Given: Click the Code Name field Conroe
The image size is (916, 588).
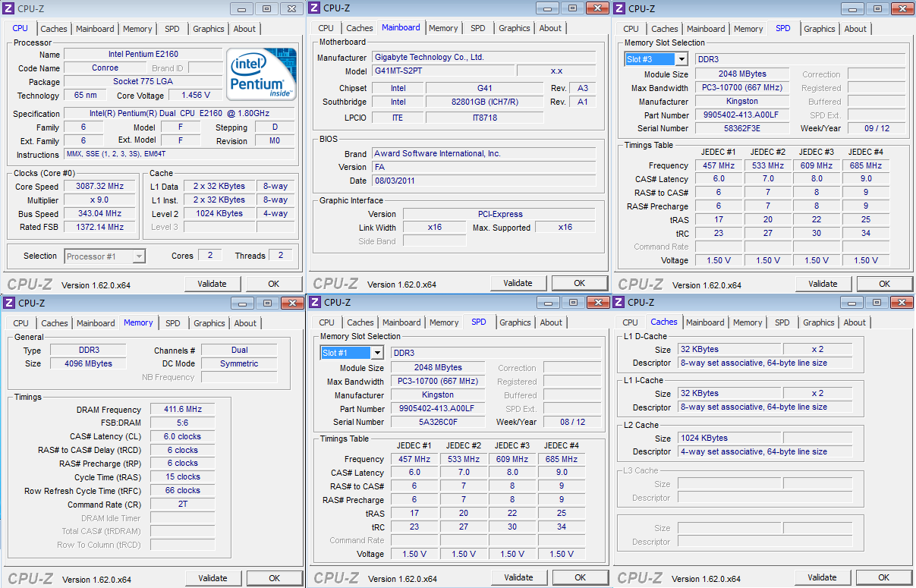Looking at the screenshot, I should [105, 68].
